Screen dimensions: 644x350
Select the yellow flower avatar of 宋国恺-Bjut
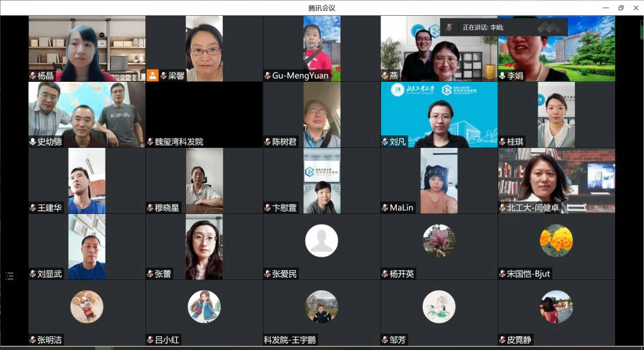tap(556, 240)
